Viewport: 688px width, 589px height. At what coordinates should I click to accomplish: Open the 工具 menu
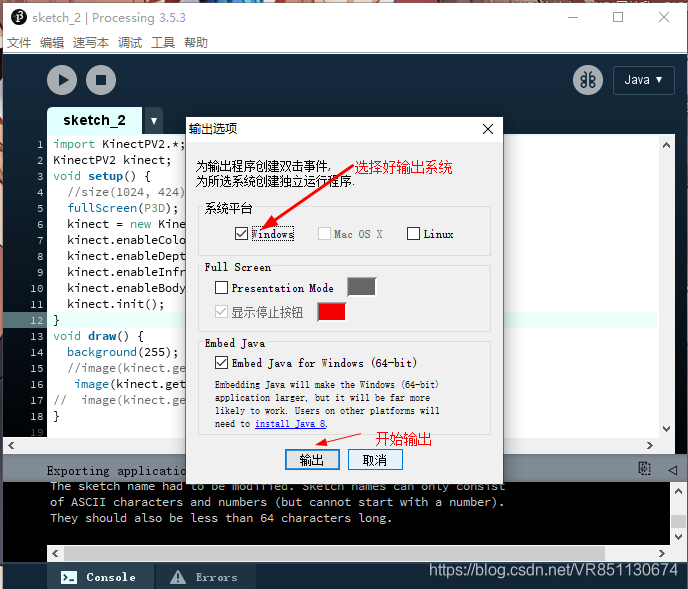point(163,43)
